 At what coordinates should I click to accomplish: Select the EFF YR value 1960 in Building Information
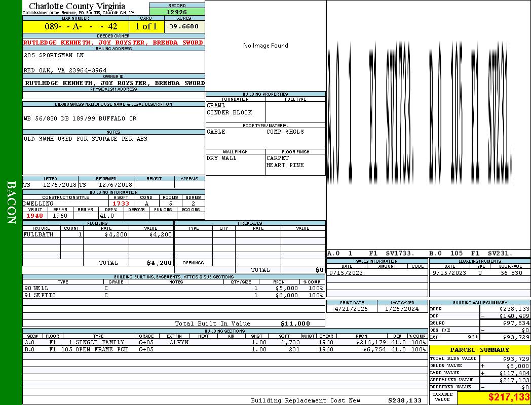coord(60,216)
